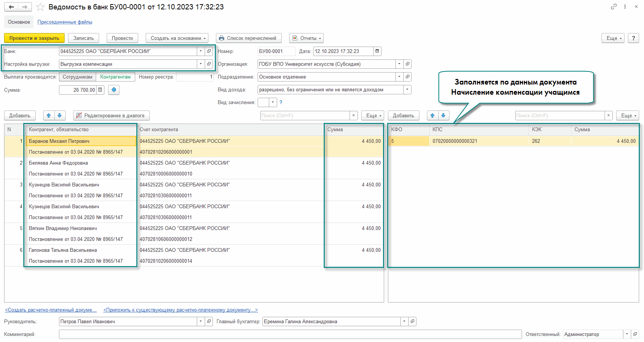
Task: Click КПС cell 07020000000000321
Action: pos(479,141)
